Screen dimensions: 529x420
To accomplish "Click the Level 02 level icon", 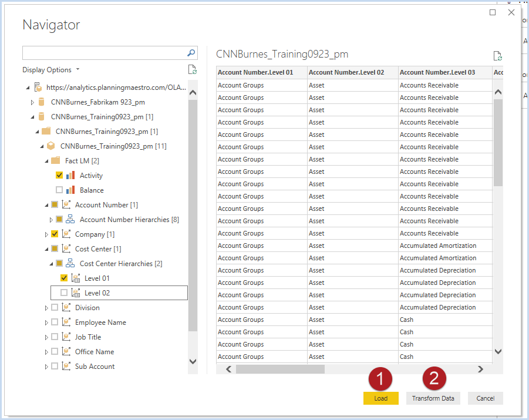I will pos(76,293).
